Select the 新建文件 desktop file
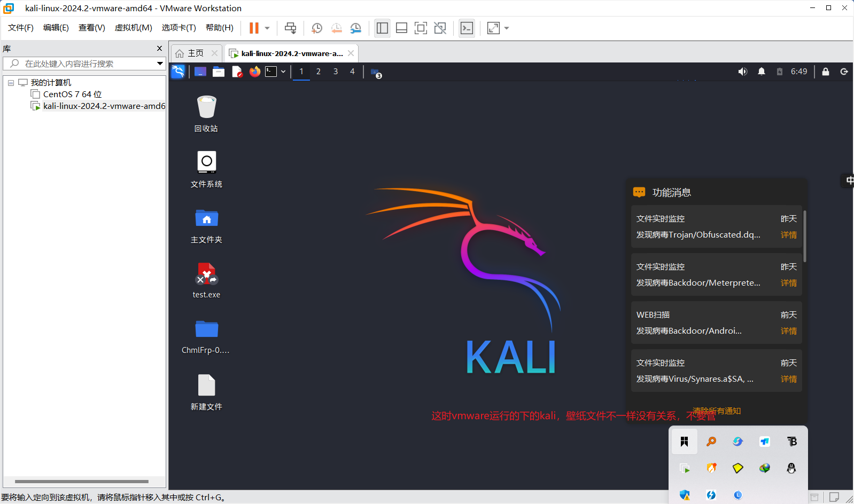Image resolution: width=854 pixels, height=504 pixels. point(206,392)
